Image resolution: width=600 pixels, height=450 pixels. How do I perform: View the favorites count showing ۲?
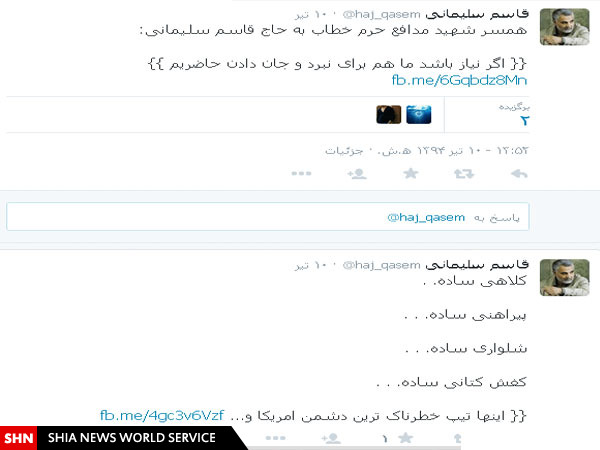[x=524, y=121]
